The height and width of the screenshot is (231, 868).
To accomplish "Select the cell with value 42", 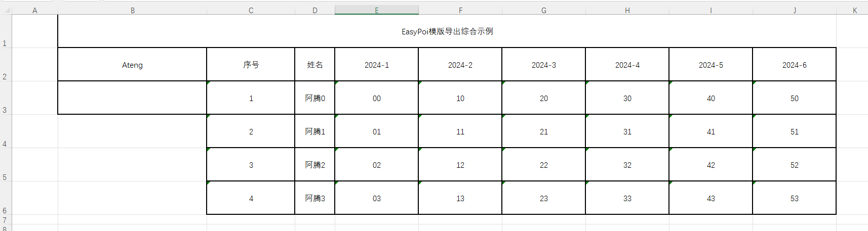I will pos(711,165).
